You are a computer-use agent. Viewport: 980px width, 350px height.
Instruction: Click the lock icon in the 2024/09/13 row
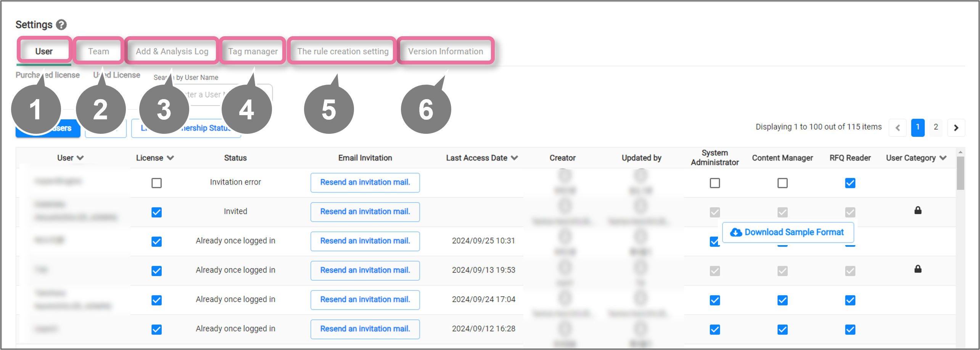point(918,269)
